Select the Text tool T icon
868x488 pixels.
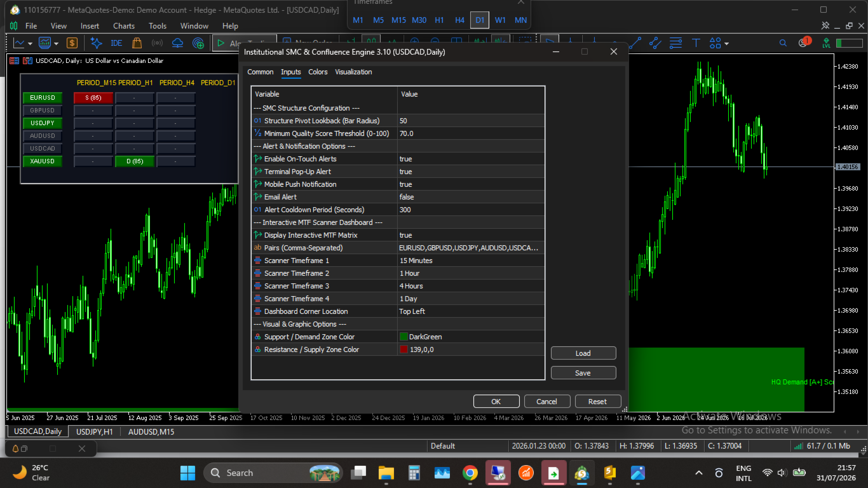click(x=696, y=43)
